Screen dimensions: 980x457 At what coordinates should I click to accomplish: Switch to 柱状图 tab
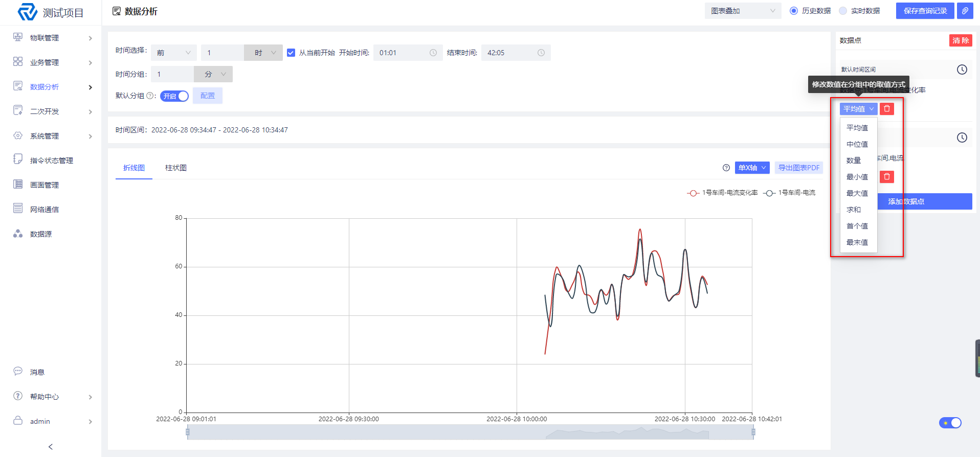[x=176, y=168]
